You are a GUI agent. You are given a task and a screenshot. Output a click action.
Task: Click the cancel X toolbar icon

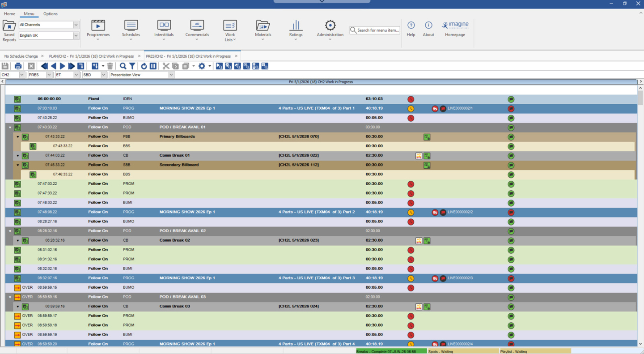point(31,66)
